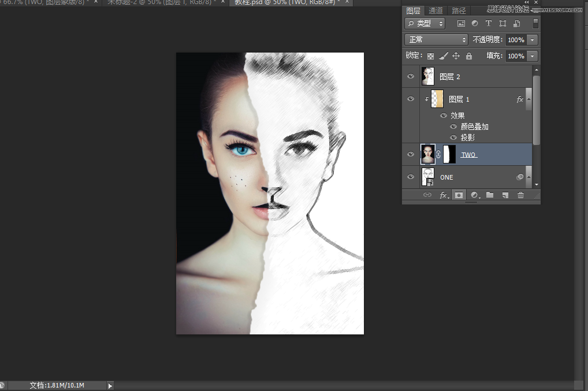Image resolution: width=588 pixels, height=391 pixels.
Task: Select the TWO layer mask thumbnail
Action: coord(449,154)
